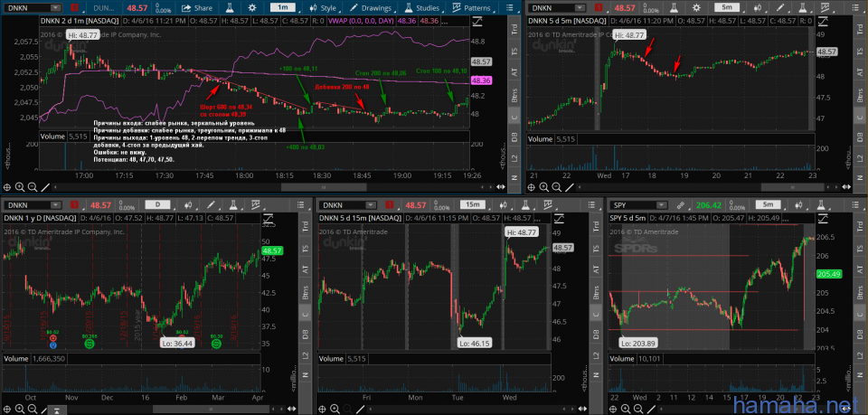
Task: Select the line drawing tool on 15m chart
Action: [x=361, y=409]
